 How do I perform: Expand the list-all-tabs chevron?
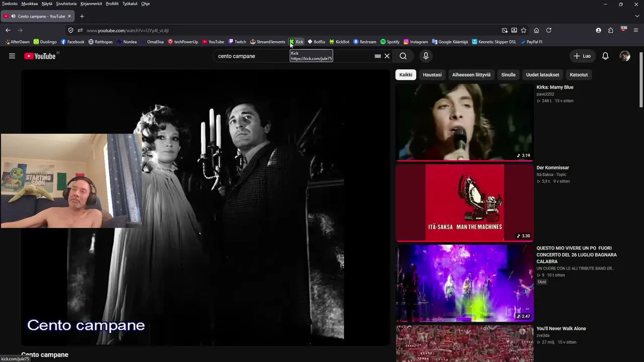click(x=637, y=16)
